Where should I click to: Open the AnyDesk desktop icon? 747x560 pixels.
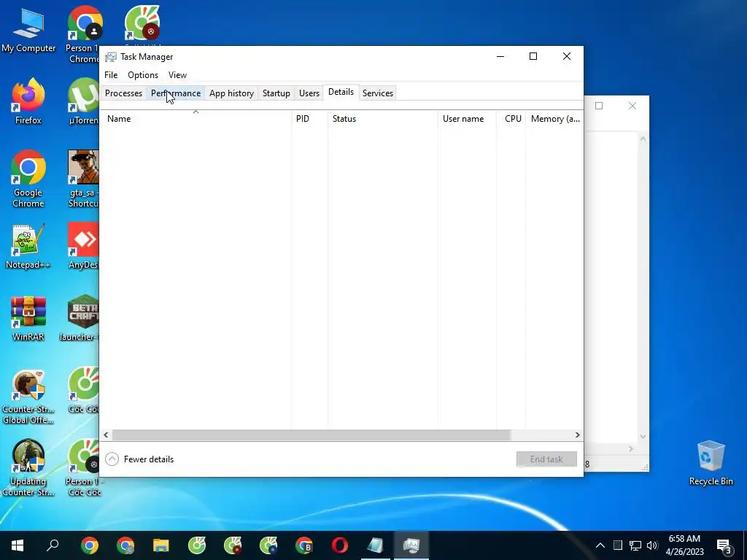point(84,246)
